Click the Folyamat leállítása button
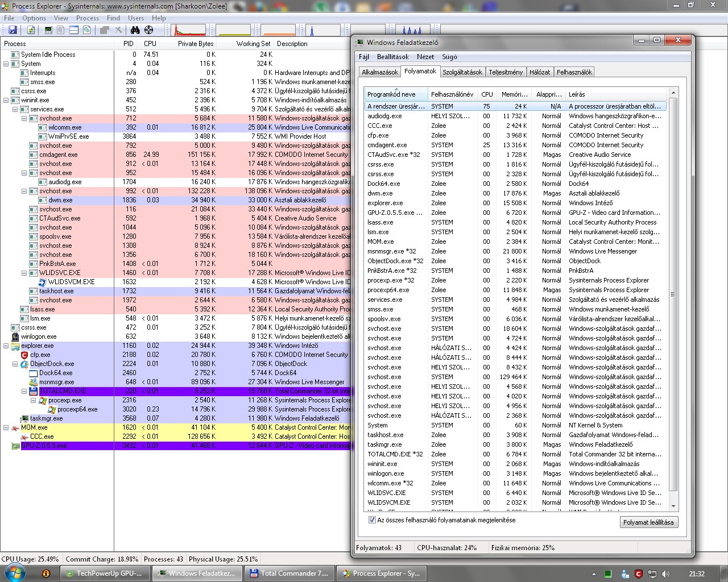 point(648,522)
